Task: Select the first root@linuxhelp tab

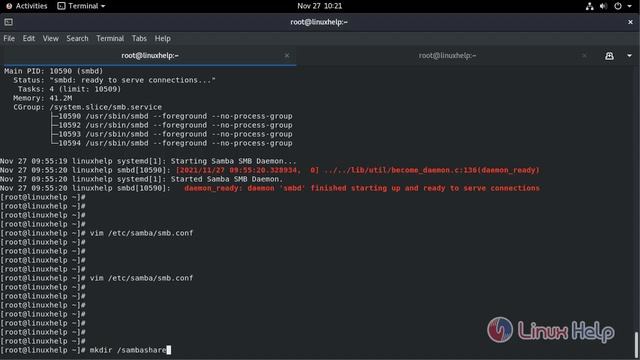Action: tap(150, 56)
